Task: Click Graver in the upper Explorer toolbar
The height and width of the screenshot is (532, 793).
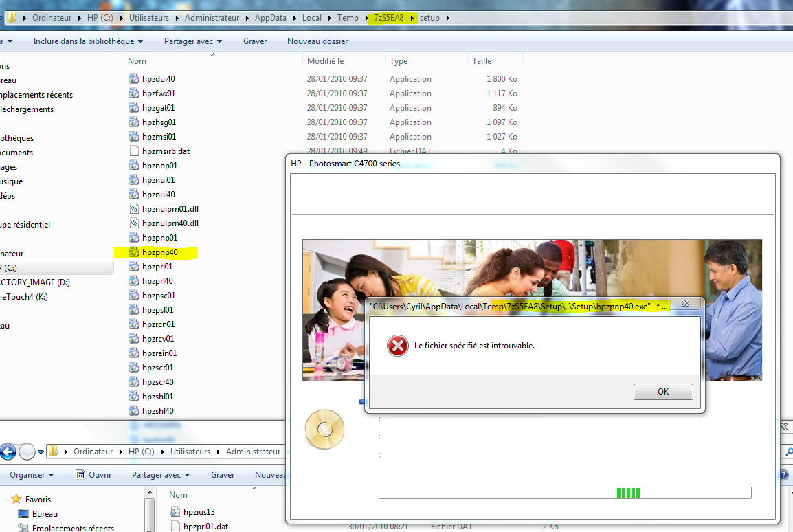Action: click(255, 41)
